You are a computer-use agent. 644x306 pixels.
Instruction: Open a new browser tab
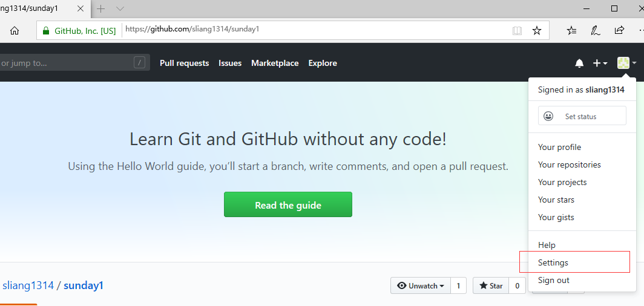(x=100, y=8)
